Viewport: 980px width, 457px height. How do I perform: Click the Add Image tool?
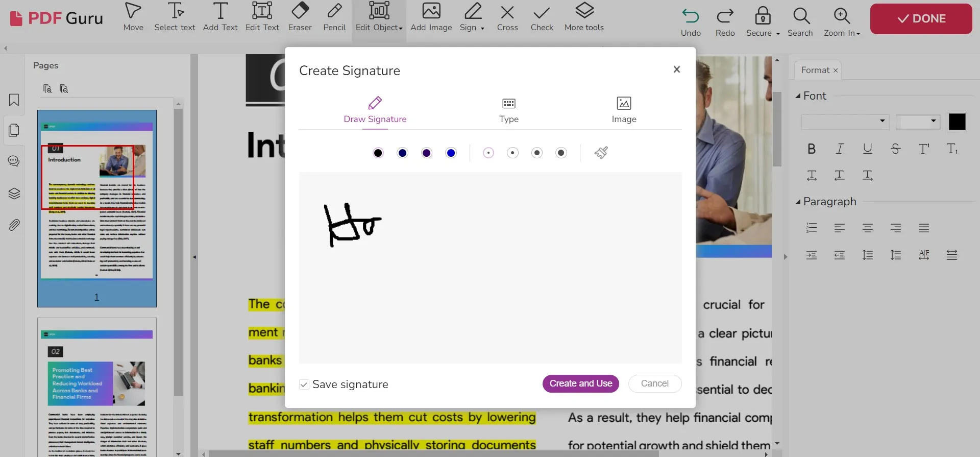click(431, 17)
